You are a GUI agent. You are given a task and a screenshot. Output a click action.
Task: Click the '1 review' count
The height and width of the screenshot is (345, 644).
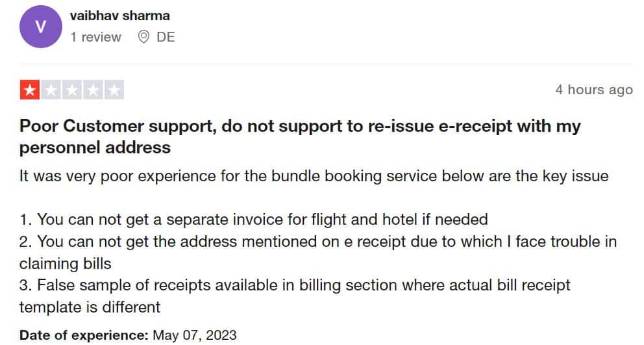click(x=95, y=37)
